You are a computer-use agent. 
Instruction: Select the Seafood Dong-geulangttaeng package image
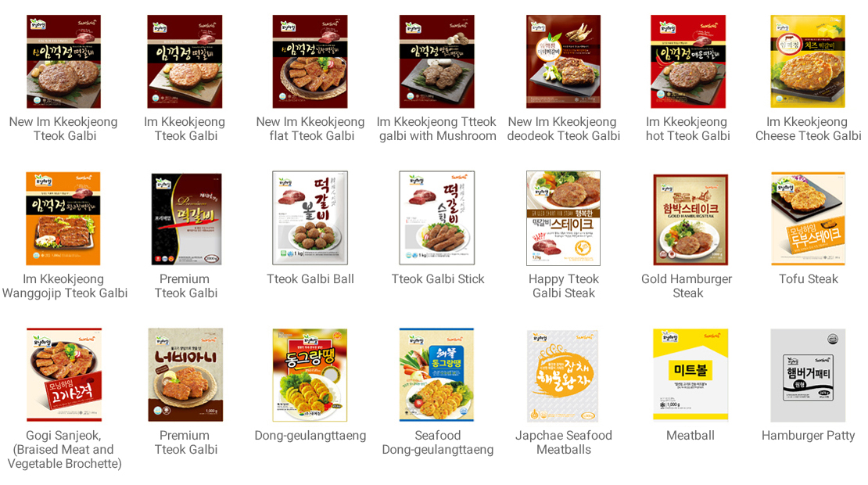click(x=437, y=375)
